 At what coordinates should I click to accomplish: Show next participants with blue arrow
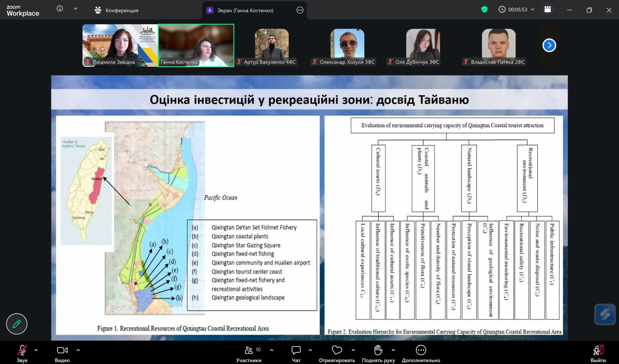point(549,45)
